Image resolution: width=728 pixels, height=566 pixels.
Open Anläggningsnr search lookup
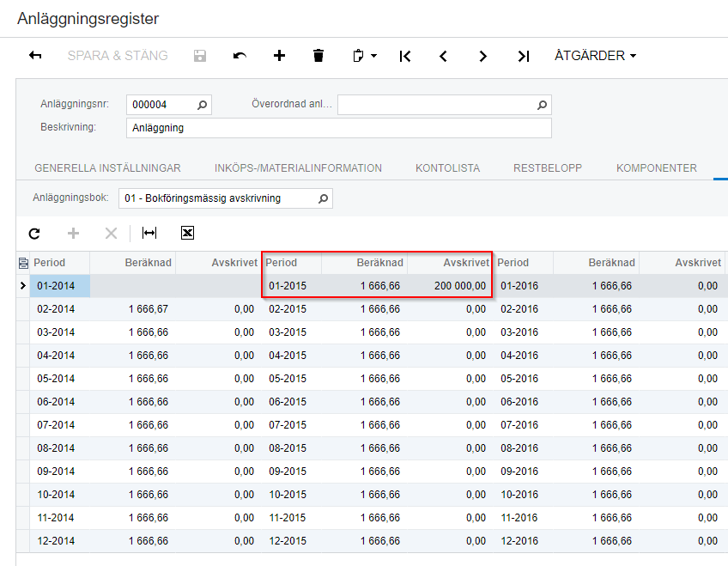coord(202,105)
